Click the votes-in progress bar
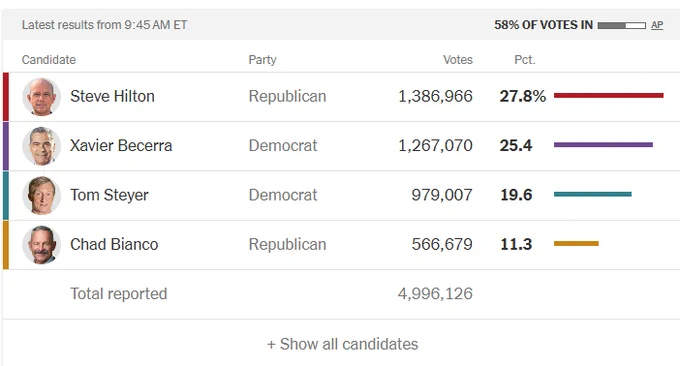 pos(621,26)
